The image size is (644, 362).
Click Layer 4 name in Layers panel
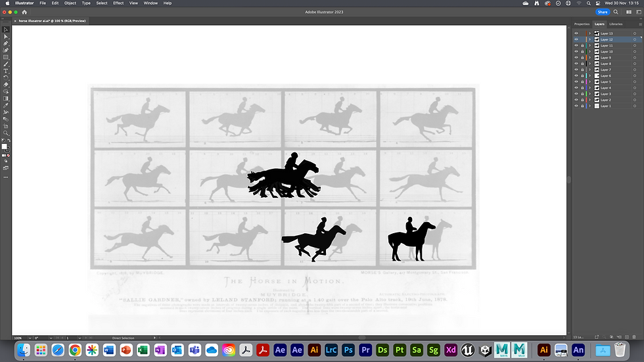[606, 88]
